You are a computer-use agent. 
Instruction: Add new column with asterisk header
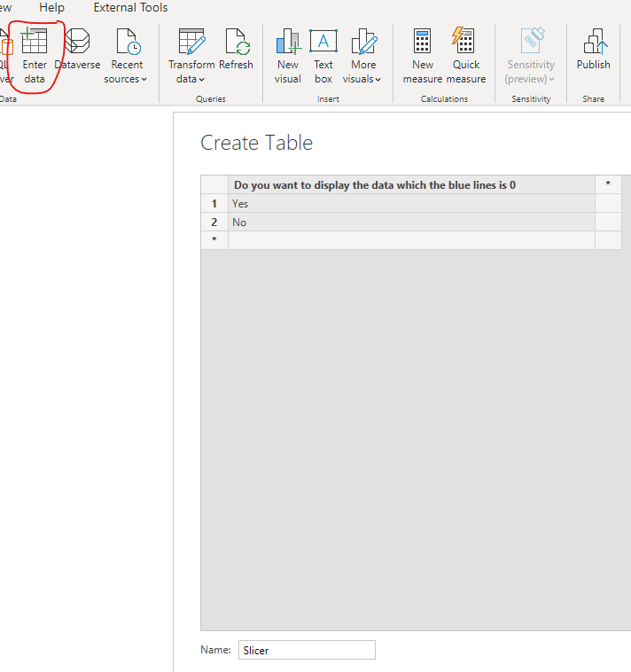point(608,184)
